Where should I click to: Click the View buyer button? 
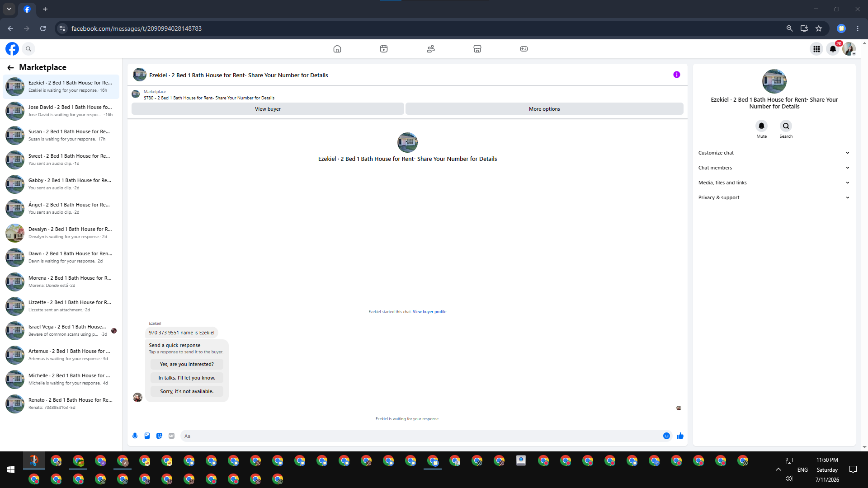pyautogui.click(x=268, y=109)
